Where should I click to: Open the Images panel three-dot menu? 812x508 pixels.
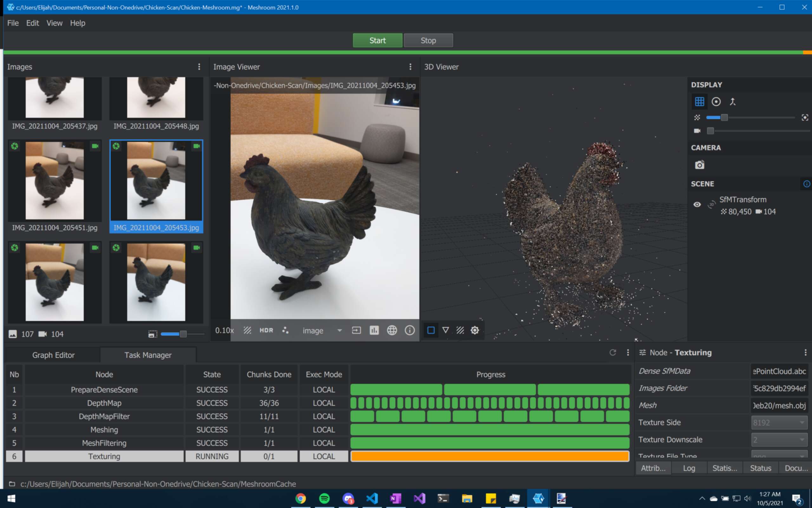(199, 67)
